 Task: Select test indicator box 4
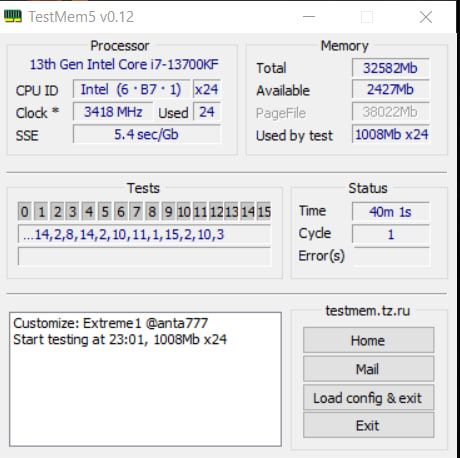tap(89, 211)
